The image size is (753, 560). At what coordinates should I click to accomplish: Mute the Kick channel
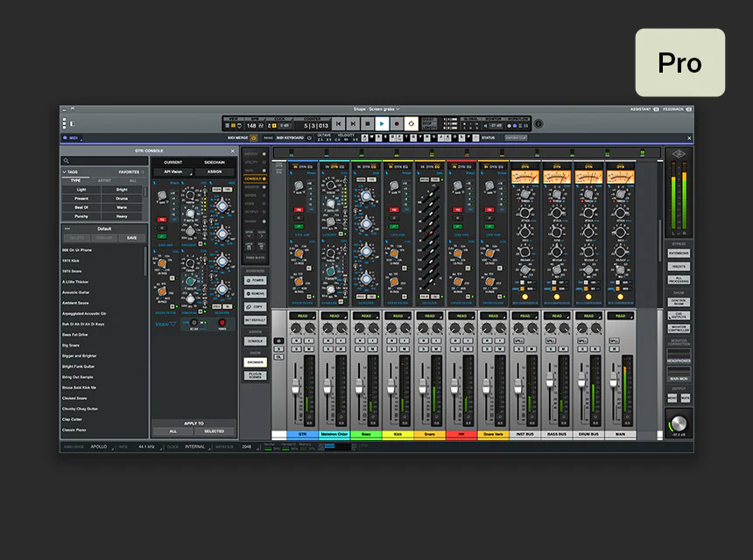click(x=405, y=349)
